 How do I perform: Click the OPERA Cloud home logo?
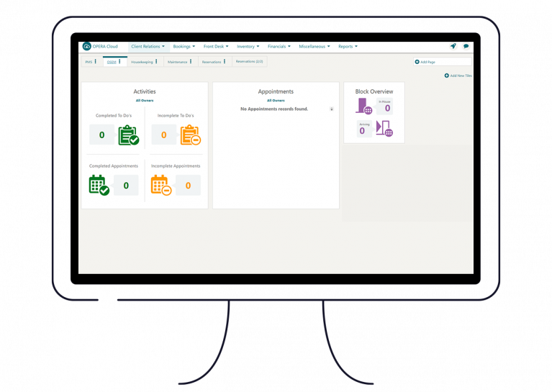tap(87, 47)
